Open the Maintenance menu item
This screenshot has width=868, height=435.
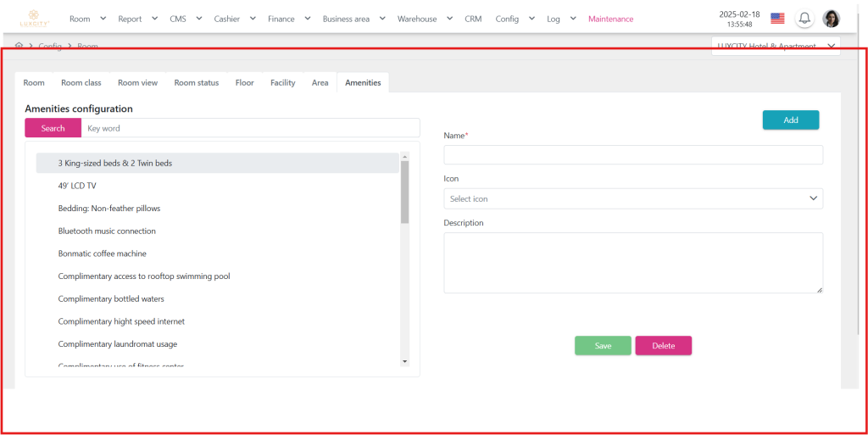[610, 19]
